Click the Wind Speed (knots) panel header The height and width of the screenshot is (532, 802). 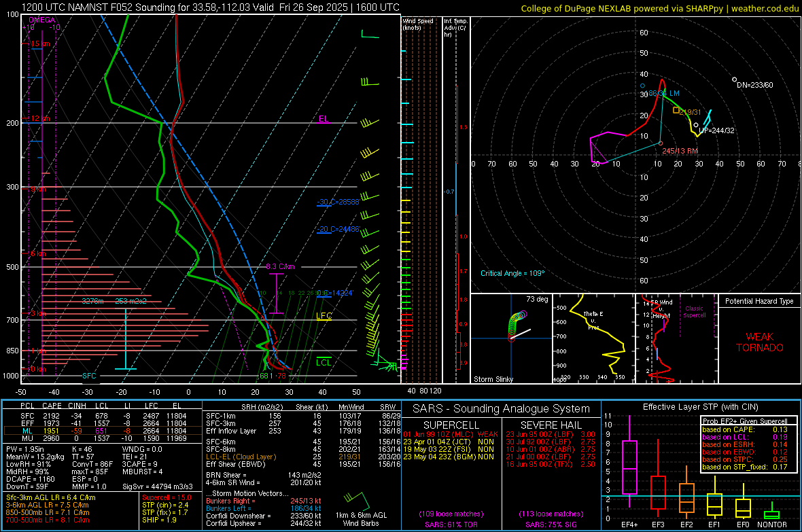[x=418, y=24]
